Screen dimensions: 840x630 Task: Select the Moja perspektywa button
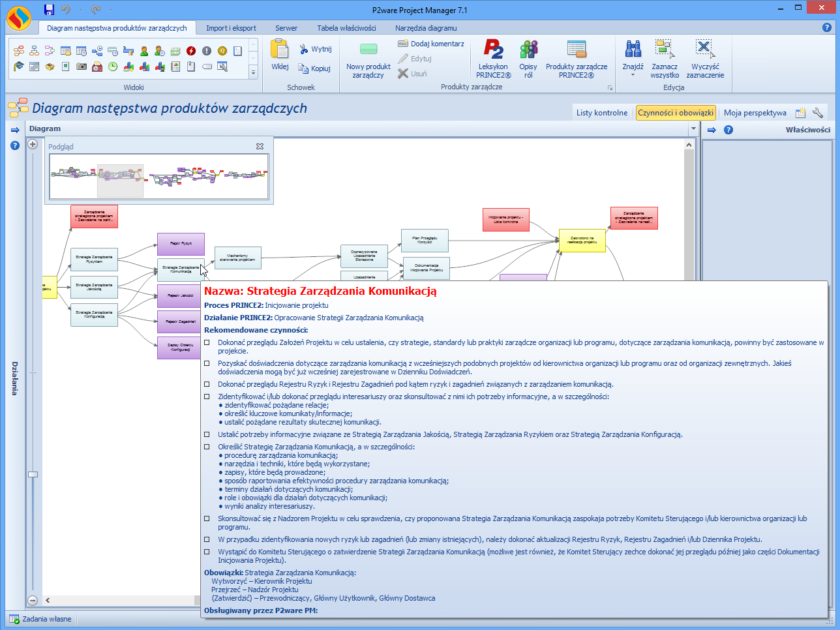click(x=755, y=113)
